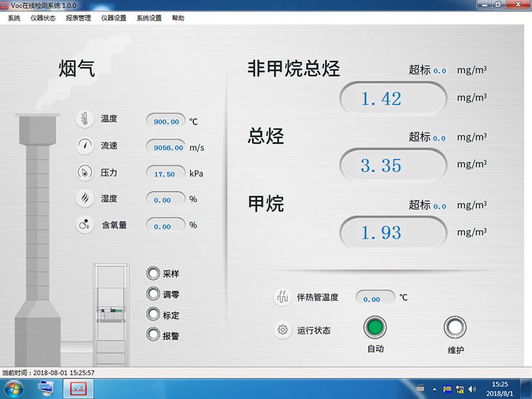The image size is (532, 399).
Task: Click the running status gear icon
Action: point(282,330)
